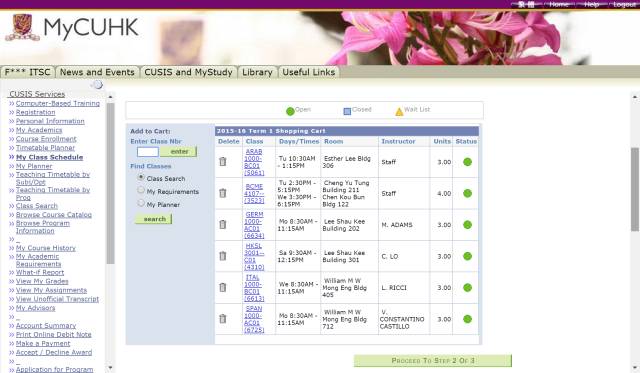
Task: Open What-if Report link
Action: 40,272
